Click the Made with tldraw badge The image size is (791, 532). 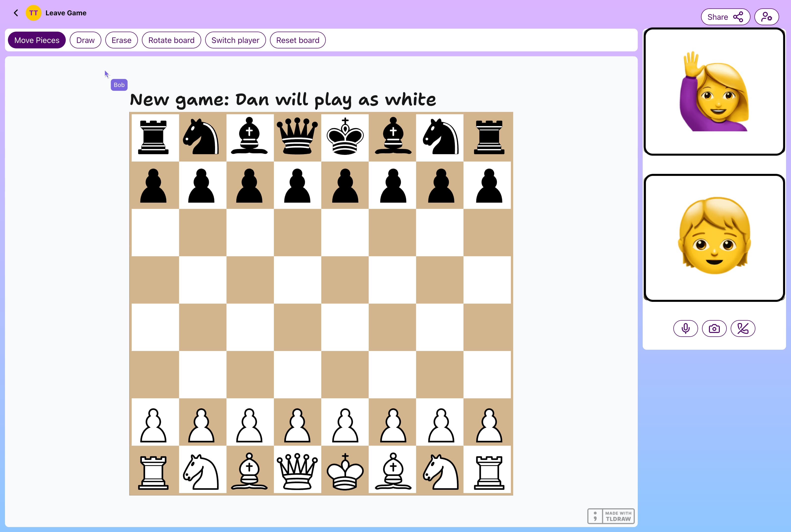[x=610, y=516]
